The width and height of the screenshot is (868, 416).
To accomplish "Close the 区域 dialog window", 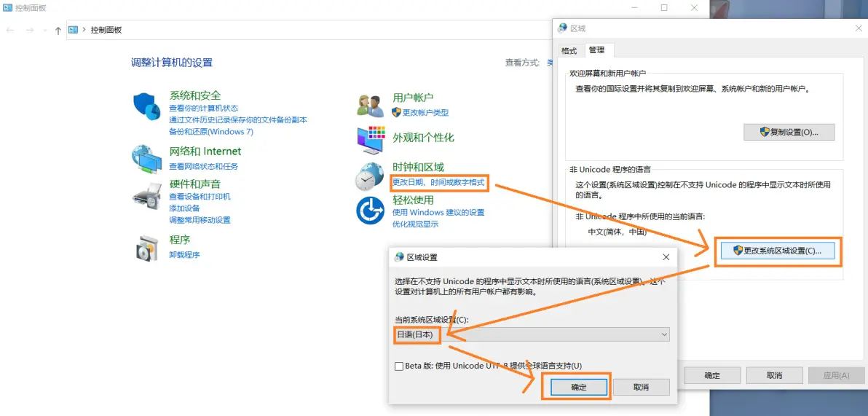I will point(858,28).
